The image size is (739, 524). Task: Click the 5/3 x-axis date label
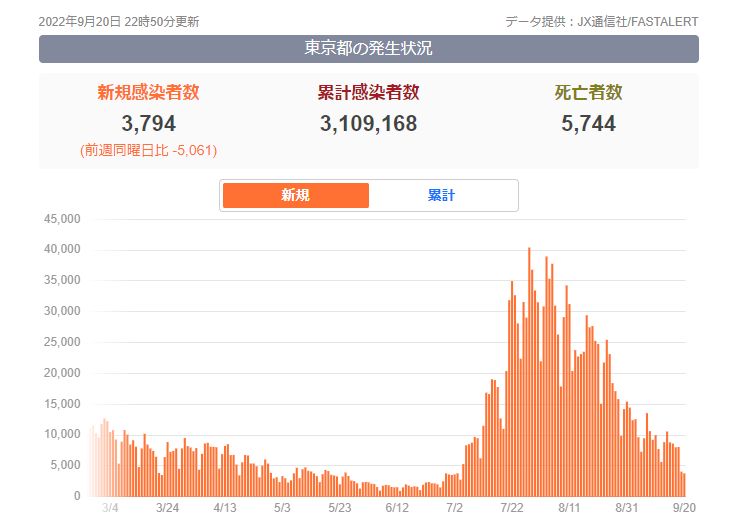point(282,508)
